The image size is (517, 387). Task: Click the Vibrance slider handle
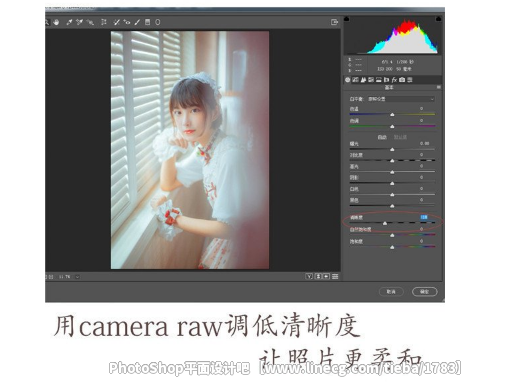[x=392, y=235]
